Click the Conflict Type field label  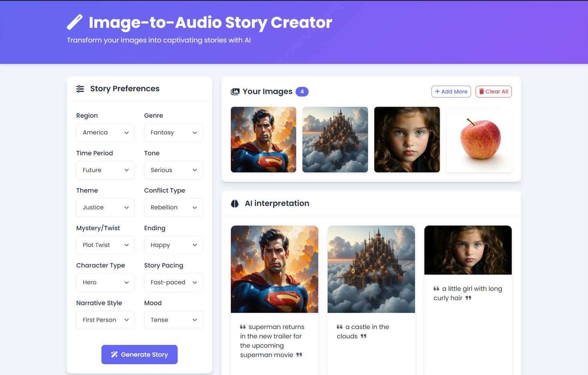165,191
